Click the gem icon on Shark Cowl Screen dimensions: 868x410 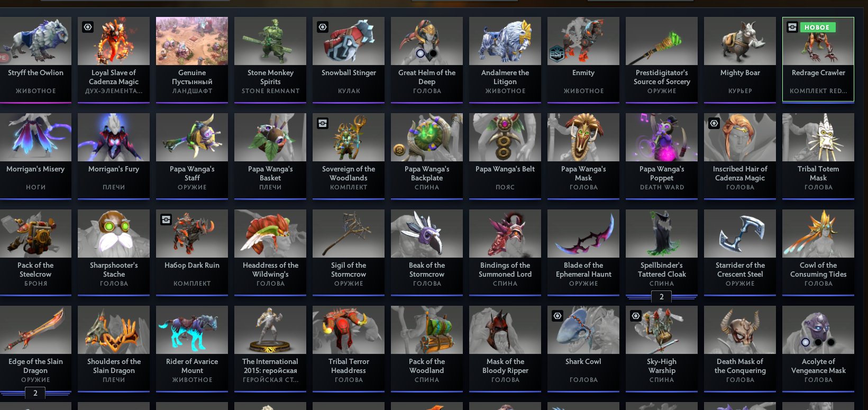coord(558,316)
